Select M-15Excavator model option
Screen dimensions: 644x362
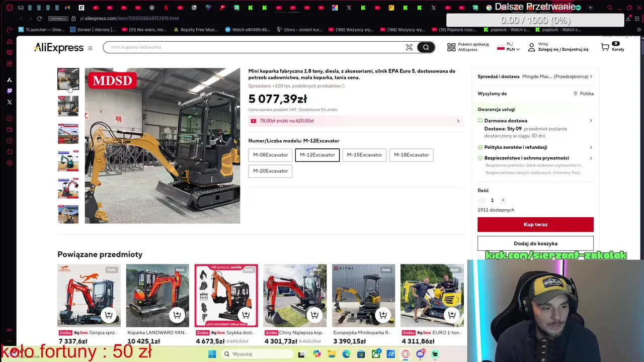364,155
